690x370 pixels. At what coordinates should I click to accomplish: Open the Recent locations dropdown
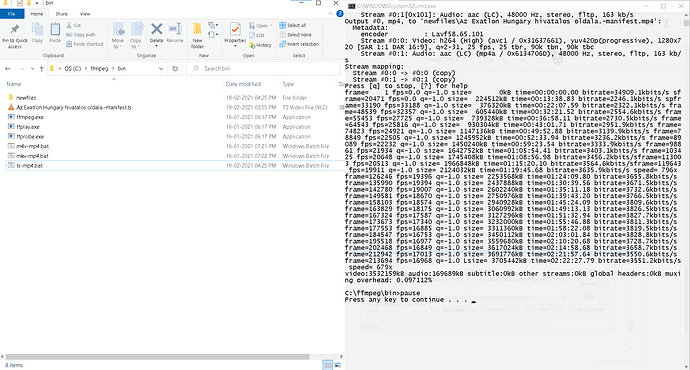coord(32,69)
